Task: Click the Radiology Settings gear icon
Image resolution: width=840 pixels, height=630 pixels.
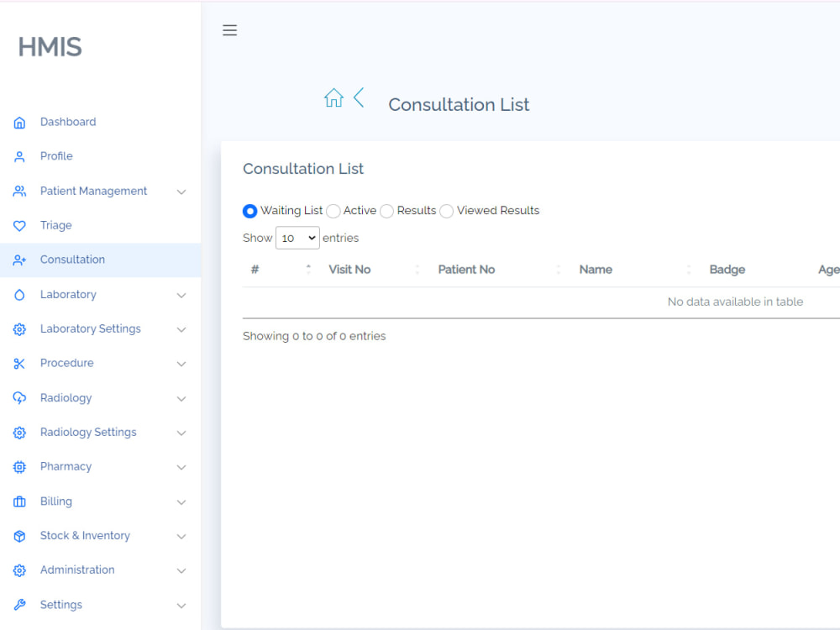Action: click(19, 433)
